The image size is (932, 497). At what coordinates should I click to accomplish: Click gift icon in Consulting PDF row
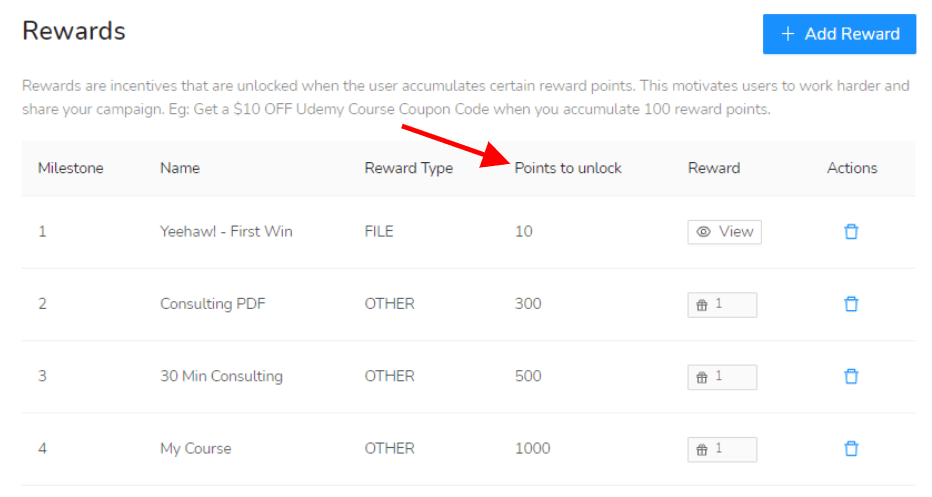tap(702, 306)
